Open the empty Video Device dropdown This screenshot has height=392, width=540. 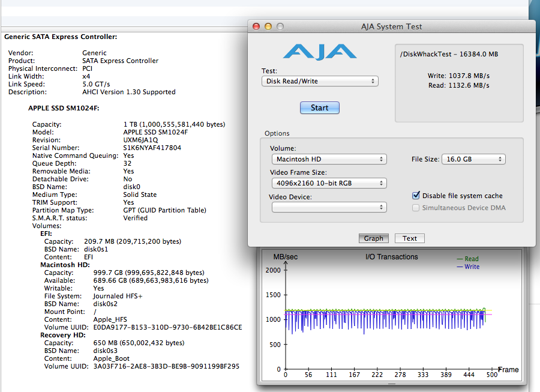329,207
